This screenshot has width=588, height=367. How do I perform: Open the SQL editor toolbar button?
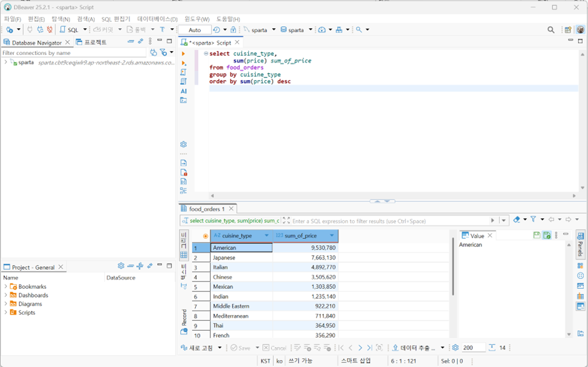pos(69,29)
